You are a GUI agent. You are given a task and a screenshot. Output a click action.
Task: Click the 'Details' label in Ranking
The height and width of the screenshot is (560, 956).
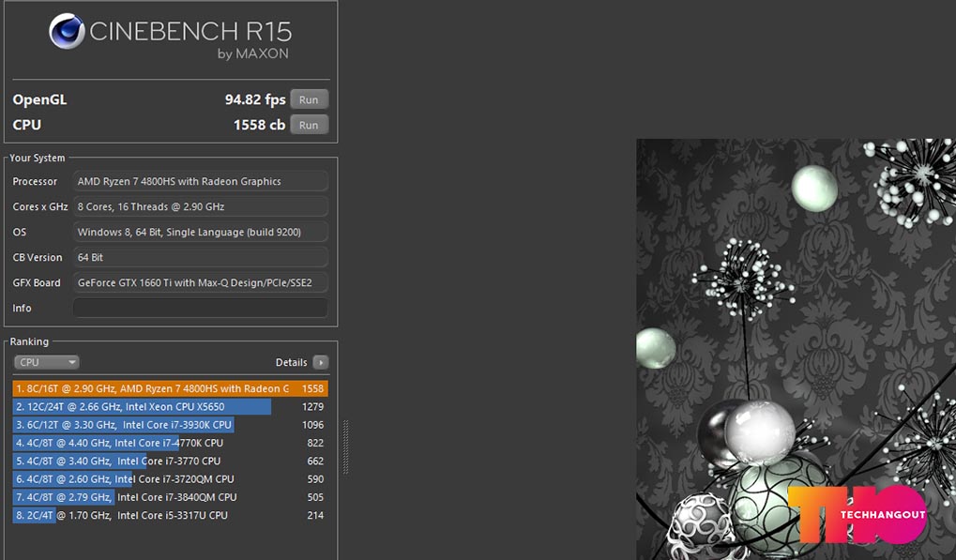tap(292, 363)
